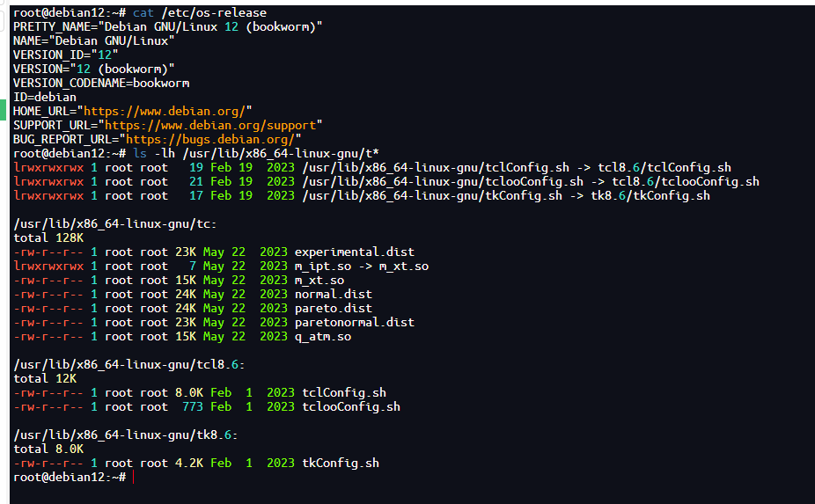Click the /usr/lib/x86_64-linux-gnu/tcl8.6: header

(128, 365)
